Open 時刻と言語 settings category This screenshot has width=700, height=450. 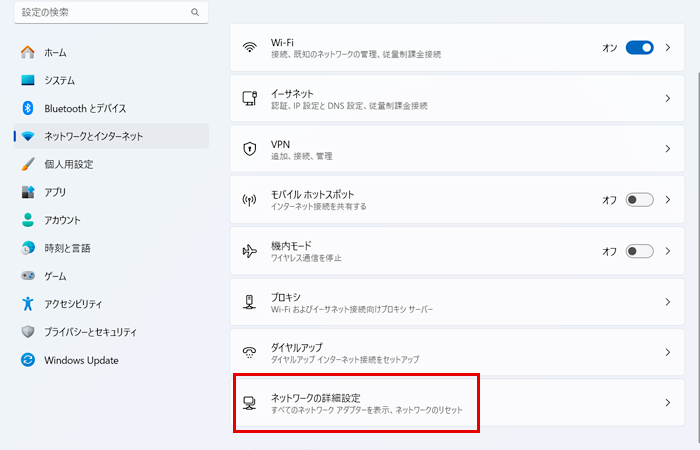click(x=111, y=248)
